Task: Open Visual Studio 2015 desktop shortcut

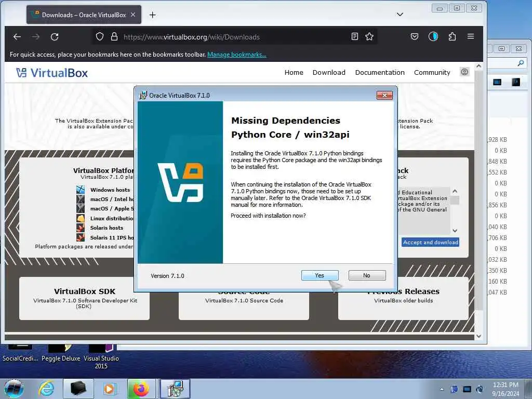Action: [101, 357]
